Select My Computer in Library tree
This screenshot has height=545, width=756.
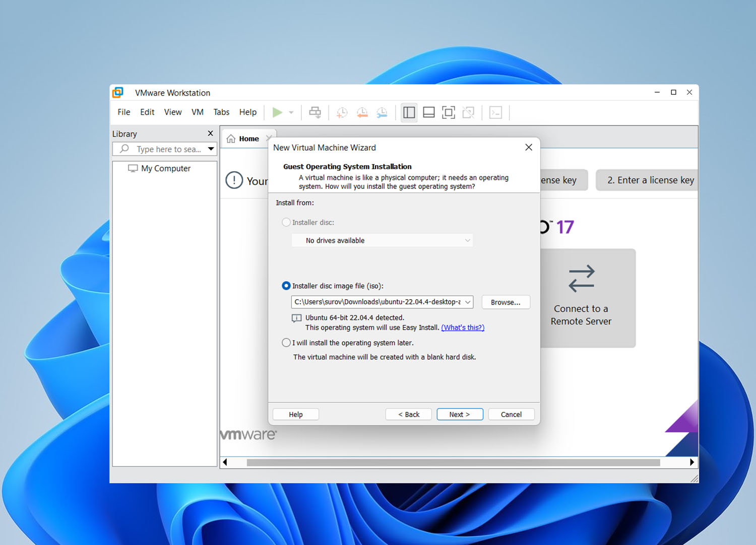pyautogui.click(x=166, y=168)
